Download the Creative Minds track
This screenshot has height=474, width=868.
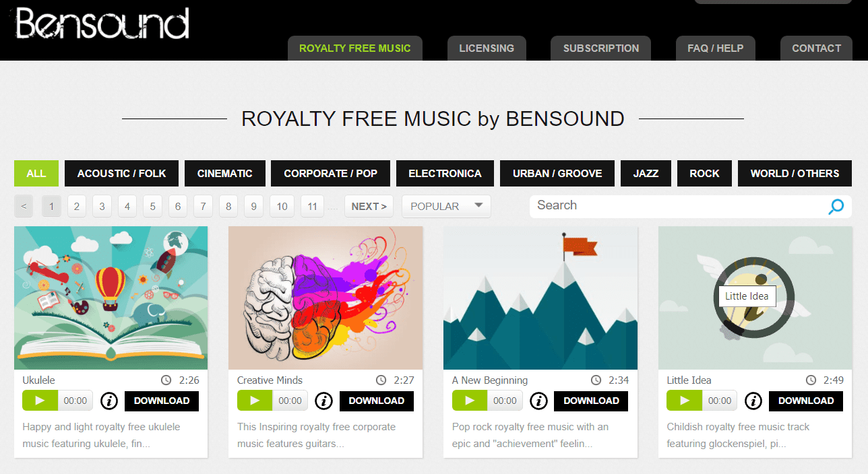click(377, 401)
